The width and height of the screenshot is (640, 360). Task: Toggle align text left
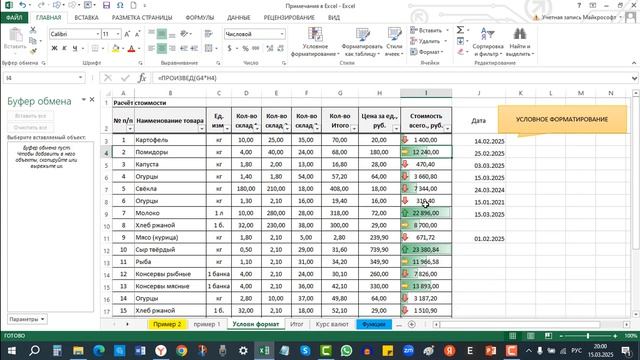pyautogui.click(x=151, y=49)
